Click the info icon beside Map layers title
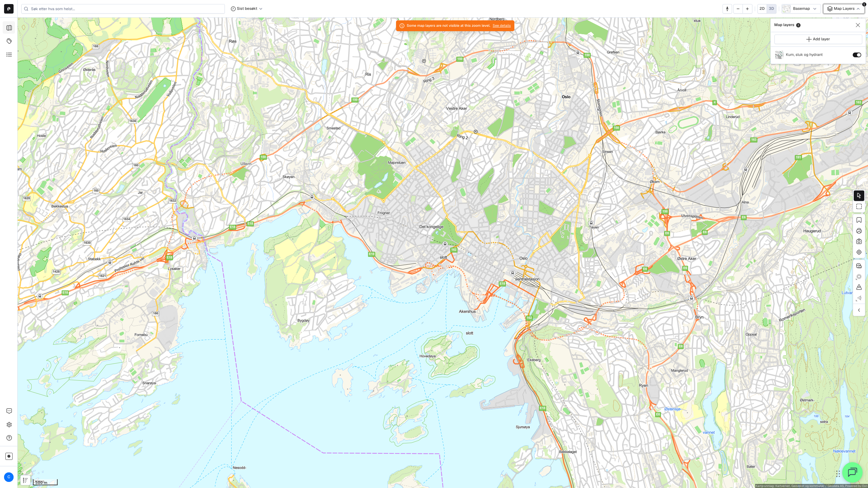 (x=798, y=25)
